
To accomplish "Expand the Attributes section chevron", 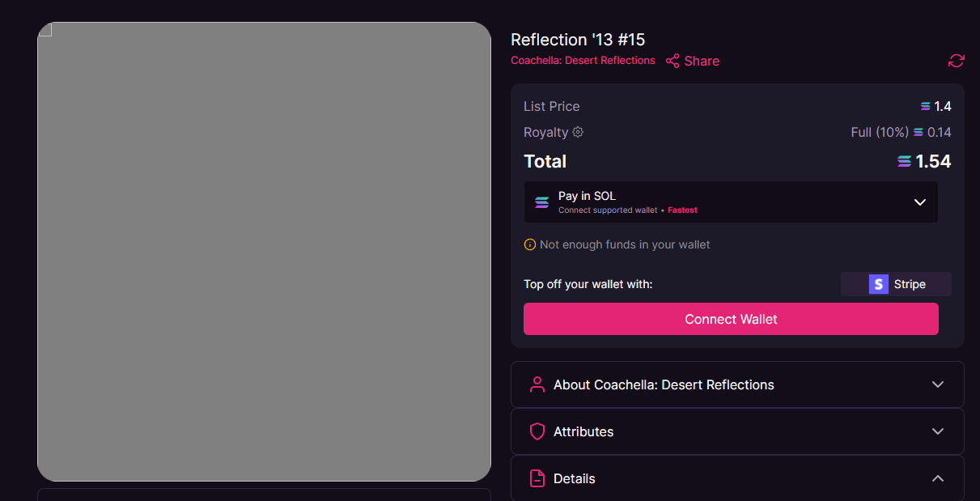I will (937, 431).
